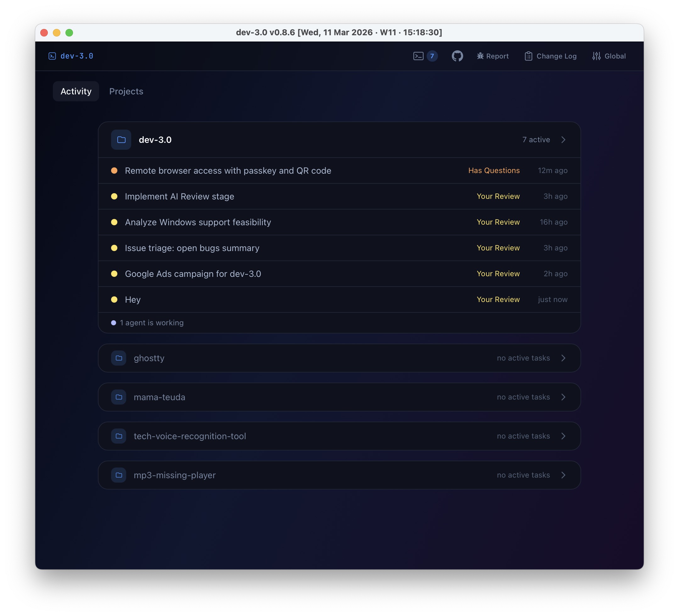Open Global settings sliders
This screenshot has width=679, height=616.
coord(609,56)
